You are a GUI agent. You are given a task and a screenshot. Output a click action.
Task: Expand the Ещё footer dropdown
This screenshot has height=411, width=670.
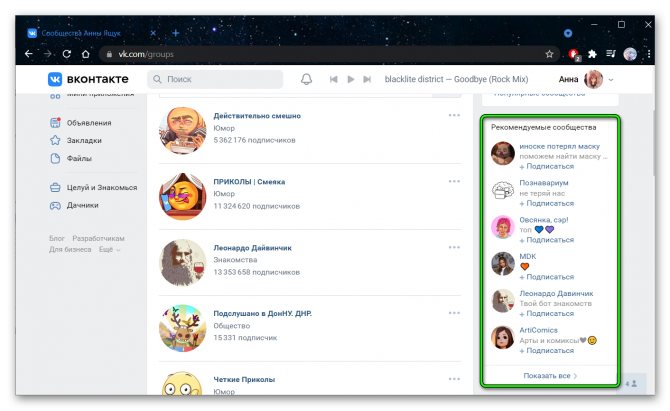[x=109, y=249]
